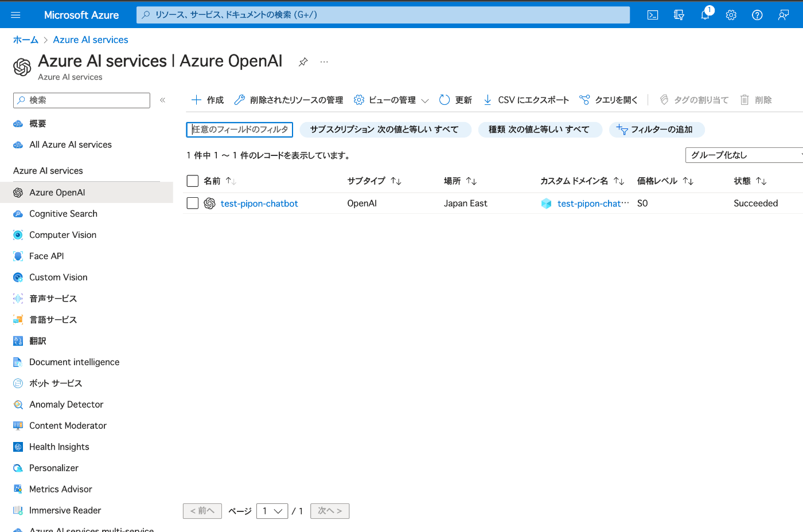Collapse the left sidebar with double chevron
This screenshot has height=532, width=803.
[163, 100]
